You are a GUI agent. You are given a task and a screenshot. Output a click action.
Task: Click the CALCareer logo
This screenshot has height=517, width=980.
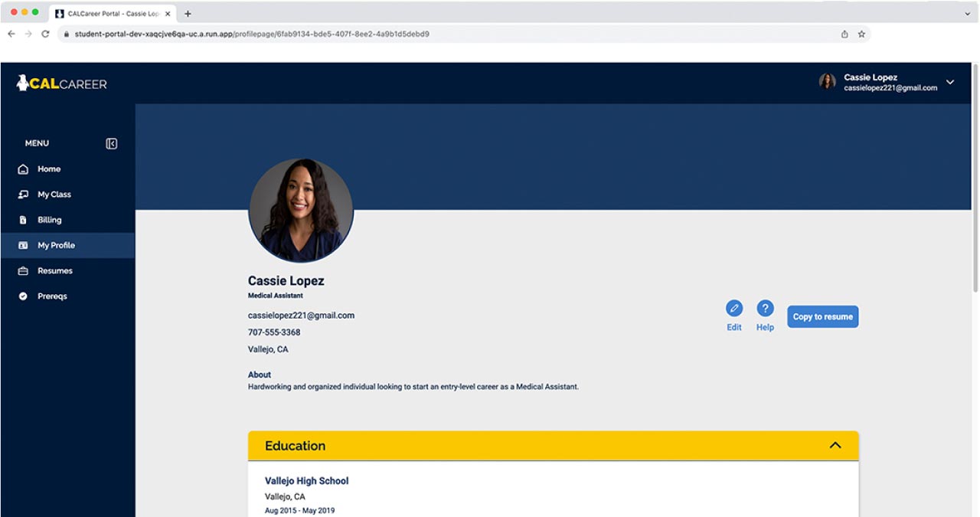pos(62,83)
